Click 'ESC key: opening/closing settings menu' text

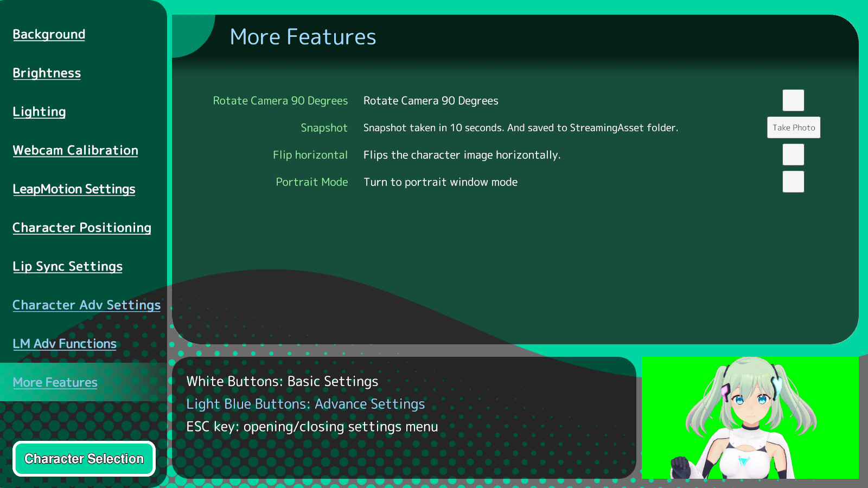pos(312,427)
